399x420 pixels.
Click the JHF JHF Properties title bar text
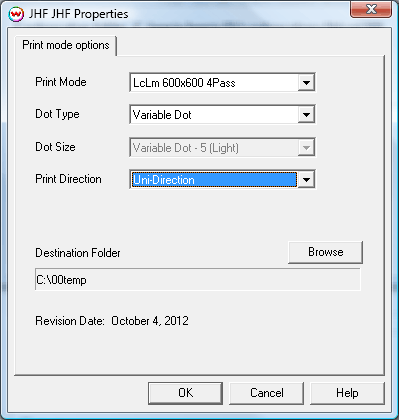point(78,14)
